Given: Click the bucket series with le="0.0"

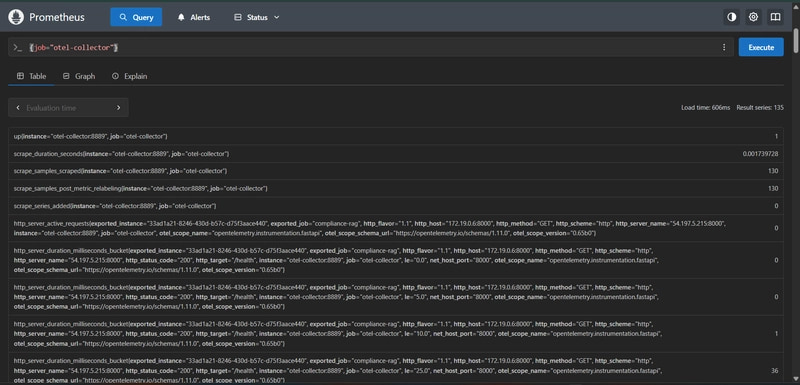Looking at the screenshot, I should click(396, 260).
